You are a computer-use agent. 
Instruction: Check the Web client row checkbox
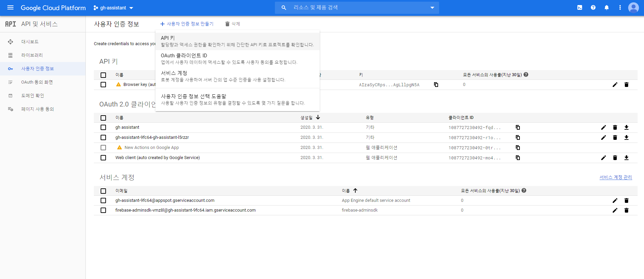click(103, 158)
